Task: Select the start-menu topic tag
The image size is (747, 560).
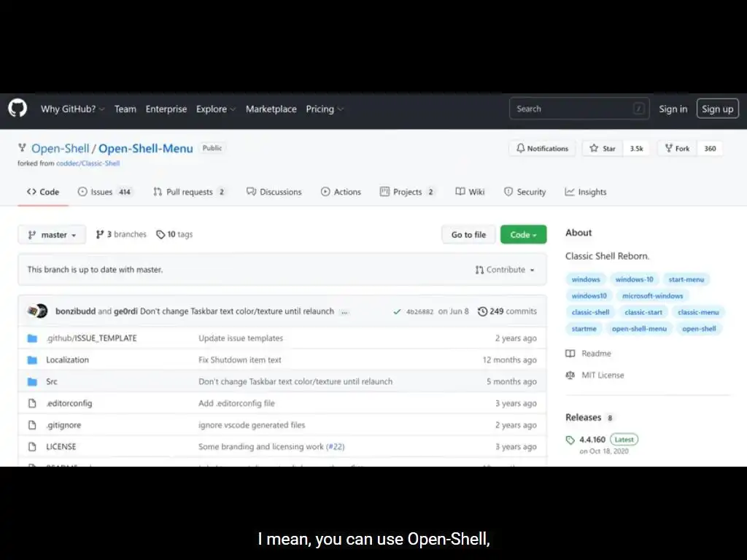Action: click(686, 279)
